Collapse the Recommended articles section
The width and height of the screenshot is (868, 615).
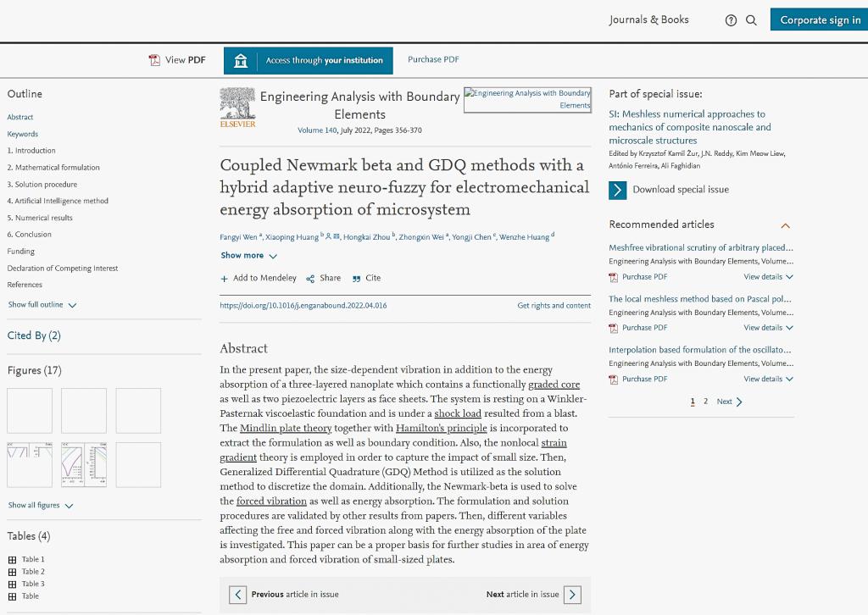785,225
